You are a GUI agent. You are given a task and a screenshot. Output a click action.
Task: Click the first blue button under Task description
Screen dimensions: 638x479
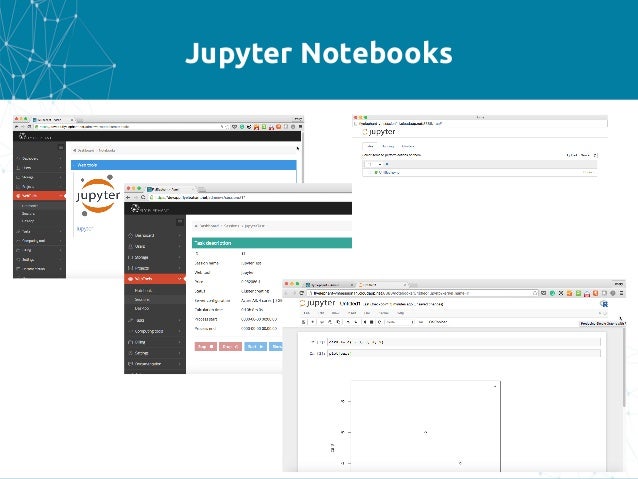256,346
